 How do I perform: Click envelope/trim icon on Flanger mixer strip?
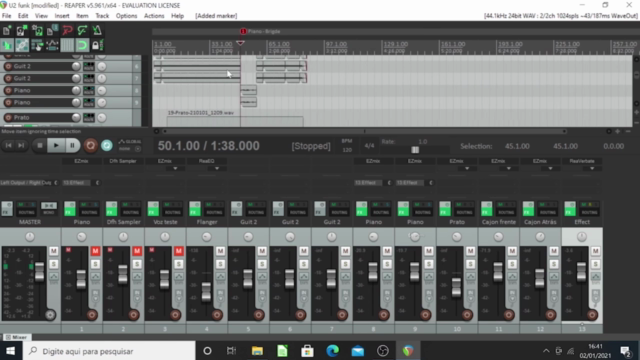pyautogui.click(x=220, y=276)
